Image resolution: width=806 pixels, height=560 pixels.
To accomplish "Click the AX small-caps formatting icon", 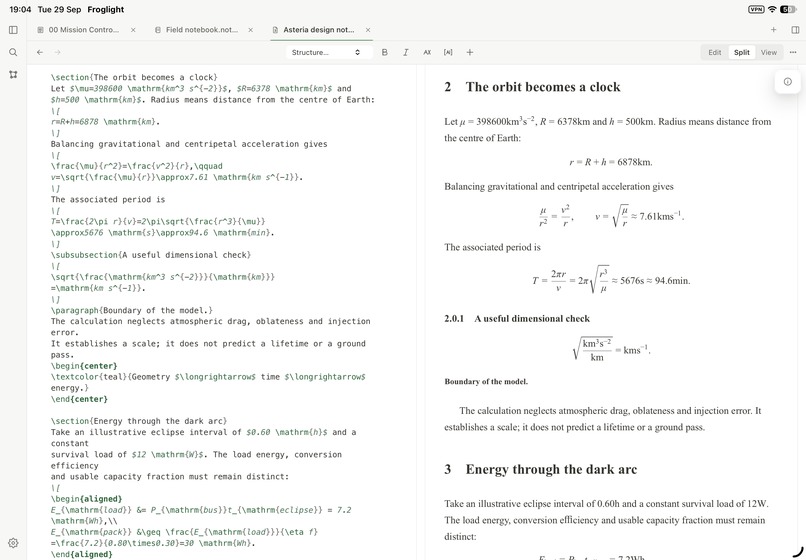I will tap(427, 52).
